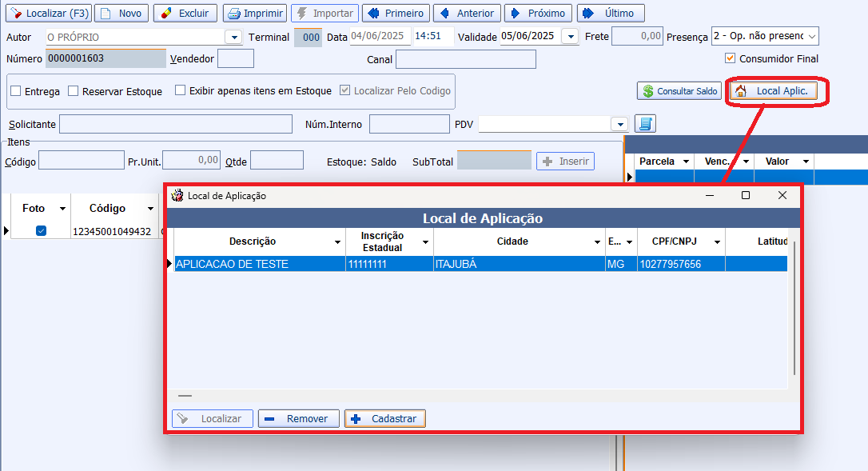Viewport: 868px width, 471px height.
Task: Click the Localizar (F3) toolbar button
Action: (48, 14)
